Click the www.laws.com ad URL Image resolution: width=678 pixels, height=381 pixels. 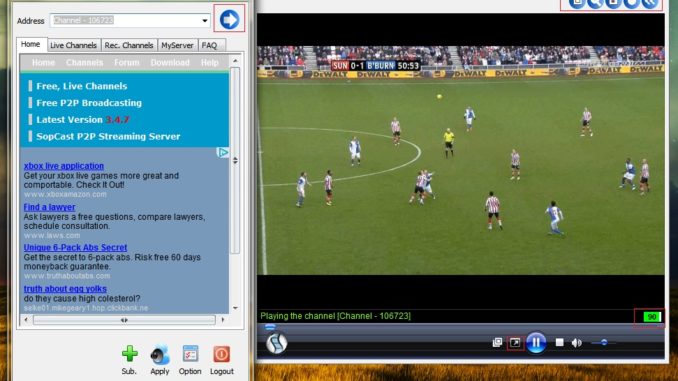[52, 236]
